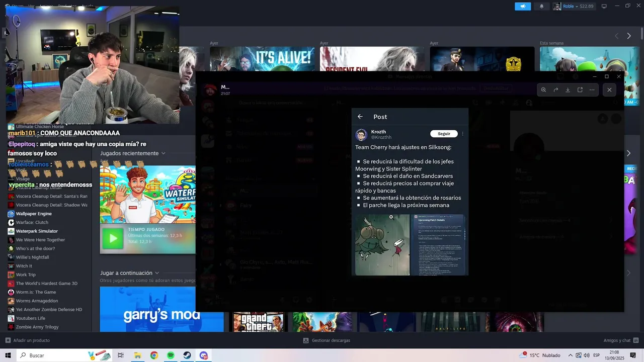Viewport: 644px width, 362px height.
Task: Open Windows Start menu
Action: 8,355
